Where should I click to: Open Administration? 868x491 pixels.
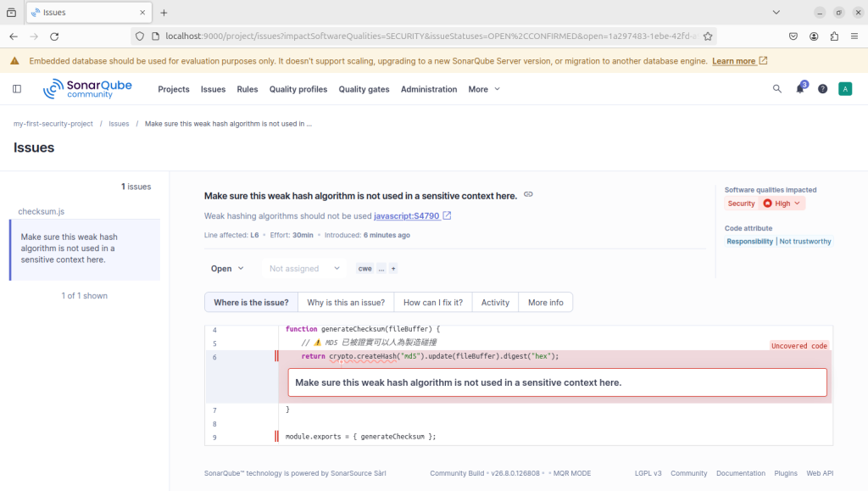pos(429,89)
